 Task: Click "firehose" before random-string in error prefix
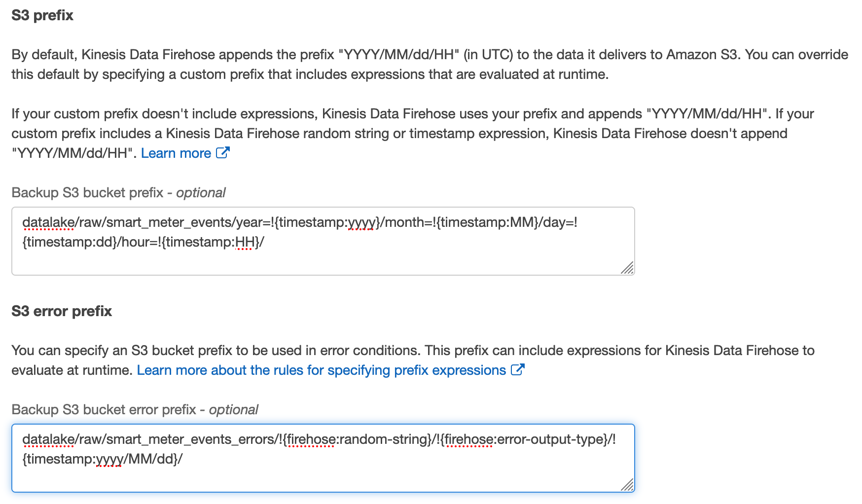click(x=311, y=439)
